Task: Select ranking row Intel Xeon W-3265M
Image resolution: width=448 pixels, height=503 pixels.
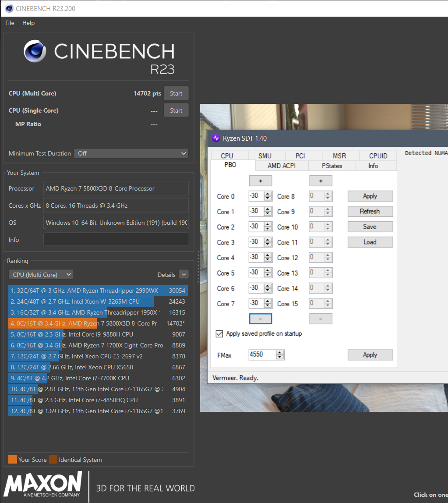Action: 98,301
